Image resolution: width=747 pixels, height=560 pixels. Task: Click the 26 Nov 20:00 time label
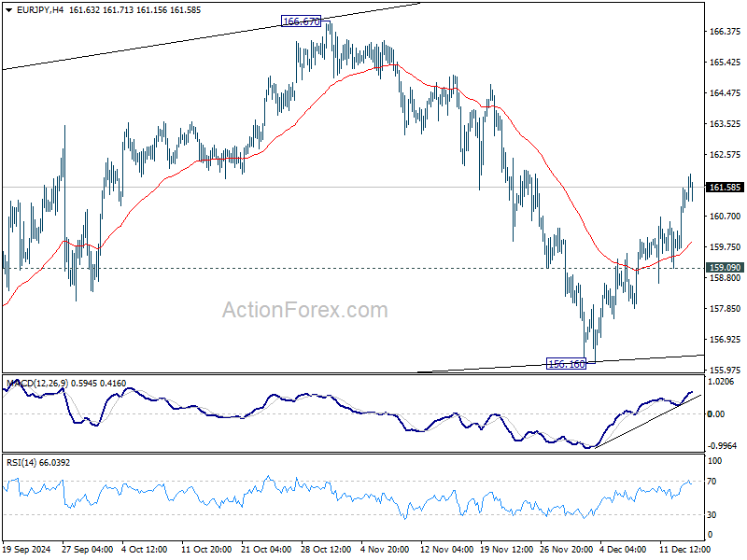coord(566,550)
